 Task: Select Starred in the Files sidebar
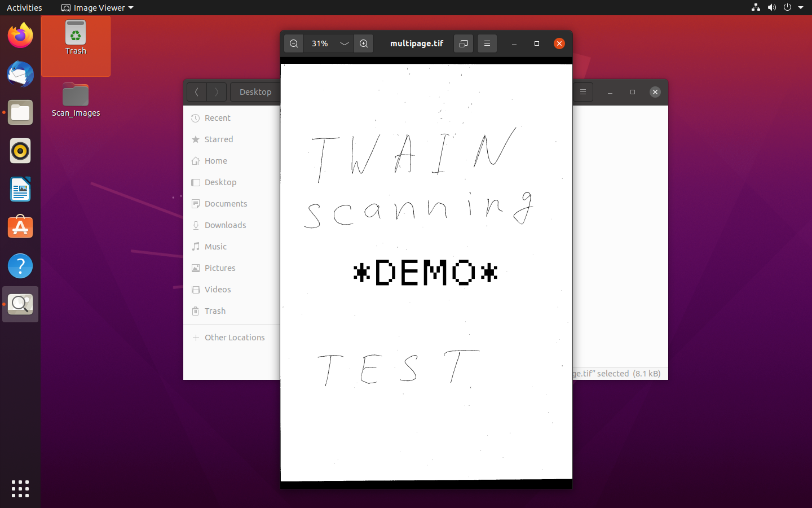[218, 139]
